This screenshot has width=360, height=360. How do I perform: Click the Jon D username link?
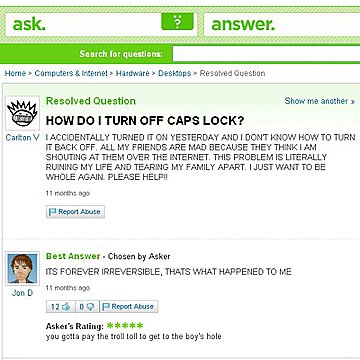tap(22, 293)
